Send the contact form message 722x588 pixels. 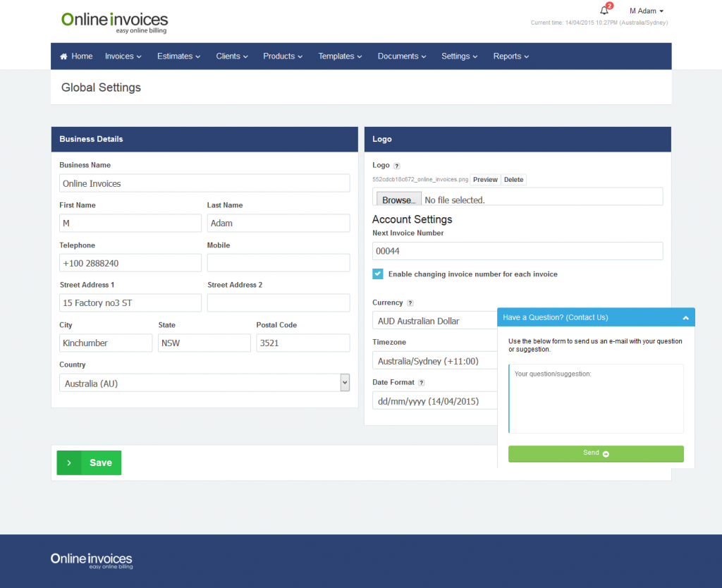tap(596, 453)
